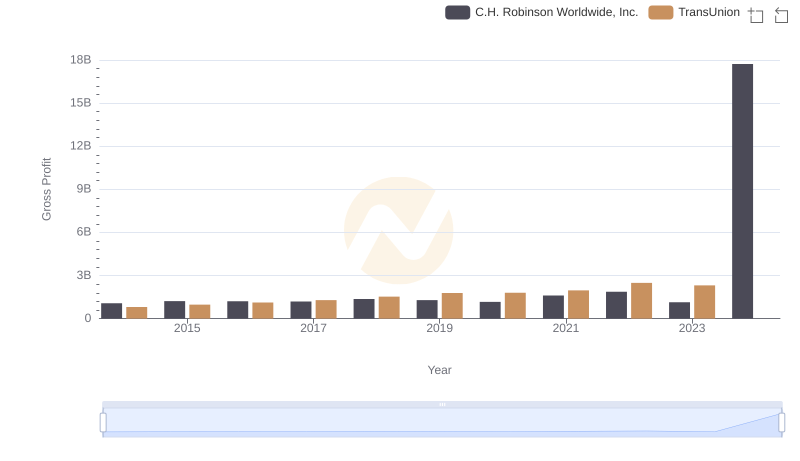Click the 2021 x-axis label
The width and height of the screenshot is (800, 461).
tap(566, 328)
